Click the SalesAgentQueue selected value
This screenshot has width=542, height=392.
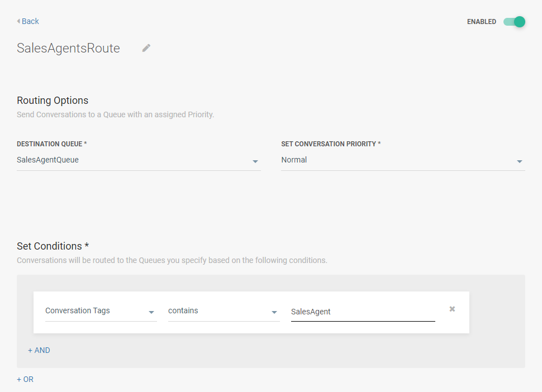pyautogui.click(x=48, y=160)
